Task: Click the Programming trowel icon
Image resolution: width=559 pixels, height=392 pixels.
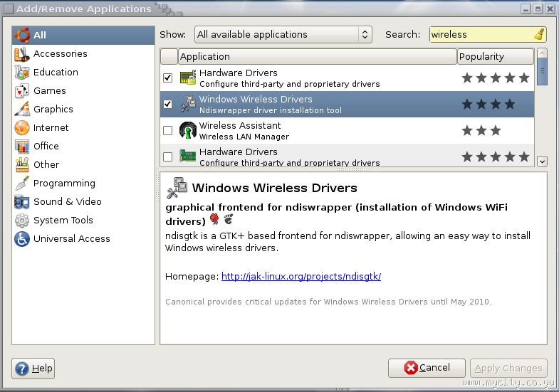Action: point(22,183)
